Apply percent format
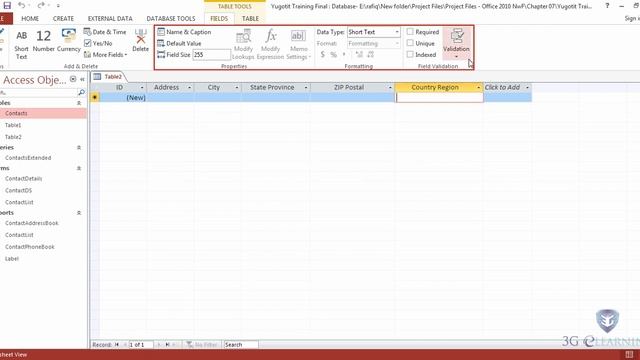The width and height of the screenshot is (640, 360). tap(333, 54)
